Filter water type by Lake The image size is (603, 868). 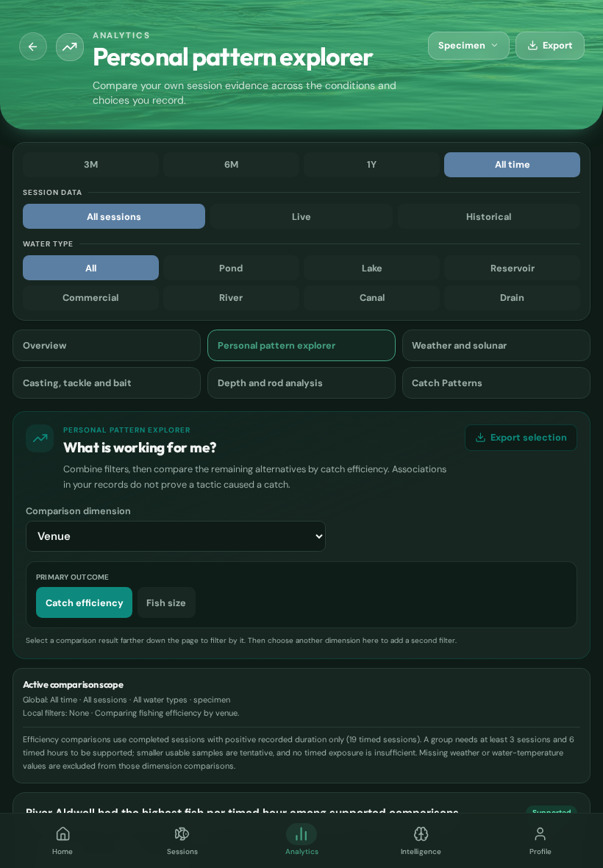pyautogui.click(x=372, y=268)
